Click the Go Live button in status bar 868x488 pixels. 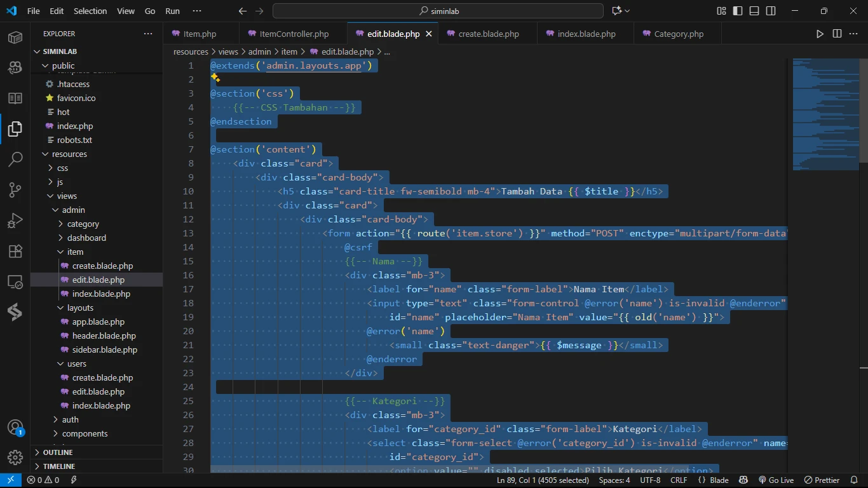click(x=776, y=480)
